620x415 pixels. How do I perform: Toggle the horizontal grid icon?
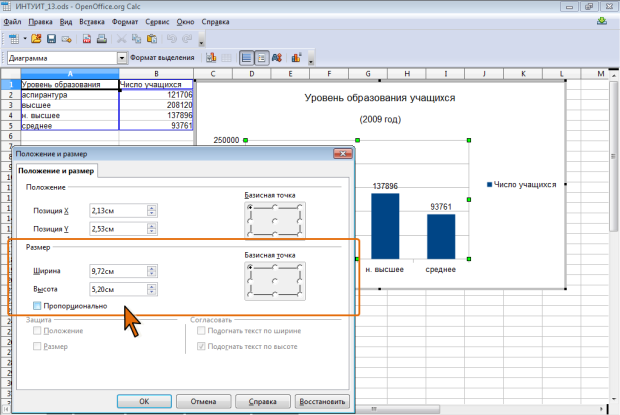click(244, 58)
